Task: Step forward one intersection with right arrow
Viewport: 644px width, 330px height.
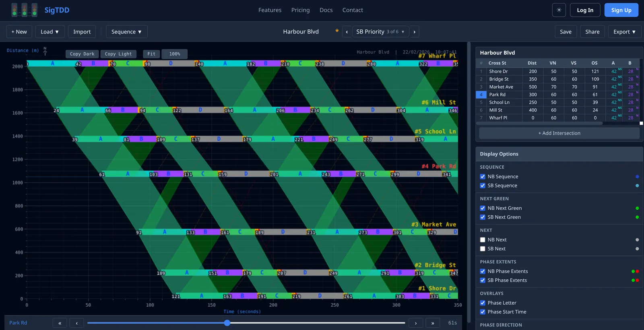Action: [x=416, y=323]
